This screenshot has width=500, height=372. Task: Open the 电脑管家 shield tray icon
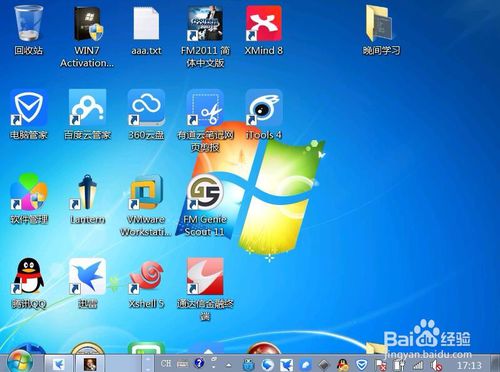pos(361,365)
